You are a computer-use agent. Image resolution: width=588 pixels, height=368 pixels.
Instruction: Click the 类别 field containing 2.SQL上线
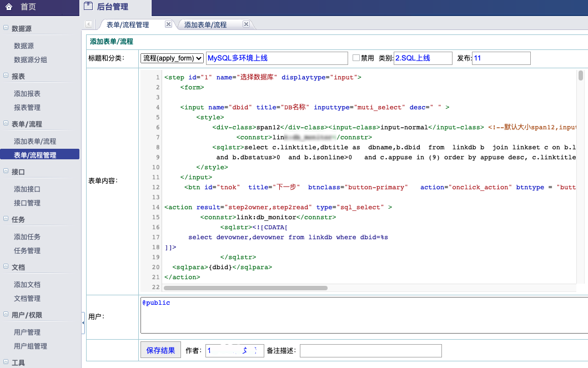423,58
